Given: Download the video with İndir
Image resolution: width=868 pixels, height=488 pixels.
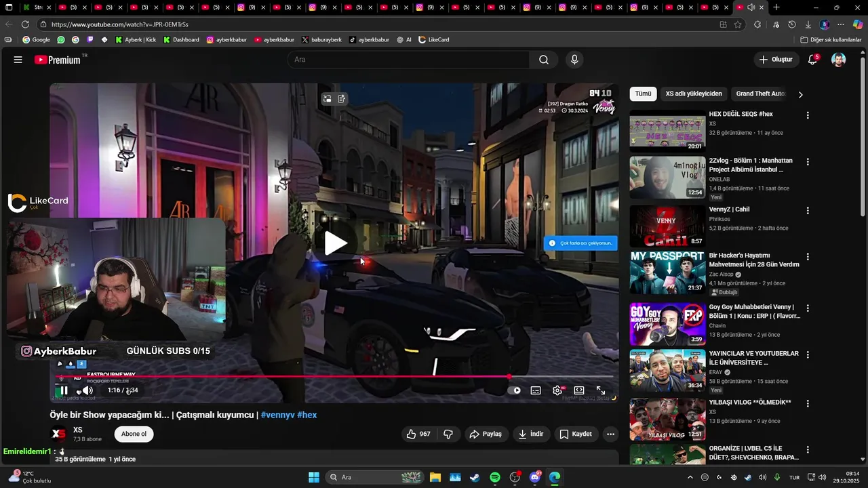Looking at the screenshot, I should point(531,434).
